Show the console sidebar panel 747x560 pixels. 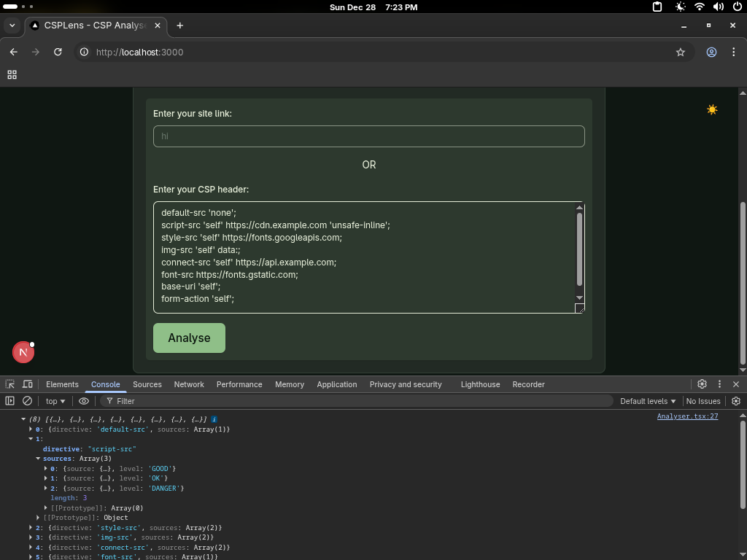[x=10, y=401]
